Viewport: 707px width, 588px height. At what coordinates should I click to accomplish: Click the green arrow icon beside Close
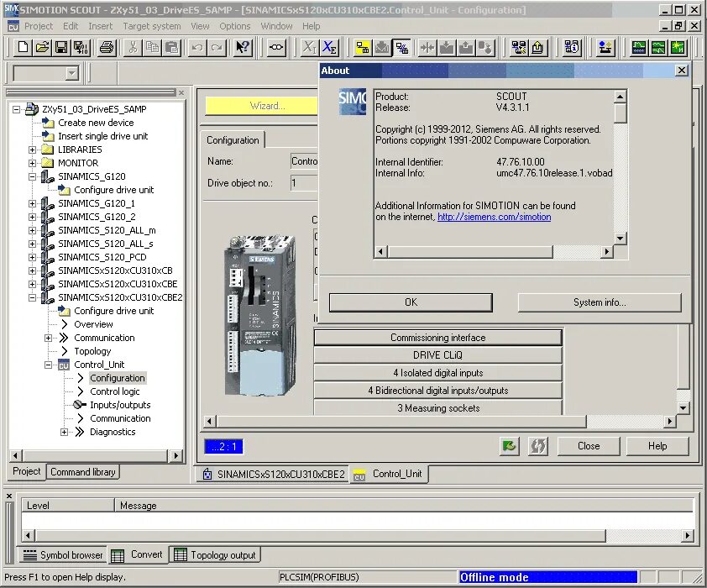point(510,446)
